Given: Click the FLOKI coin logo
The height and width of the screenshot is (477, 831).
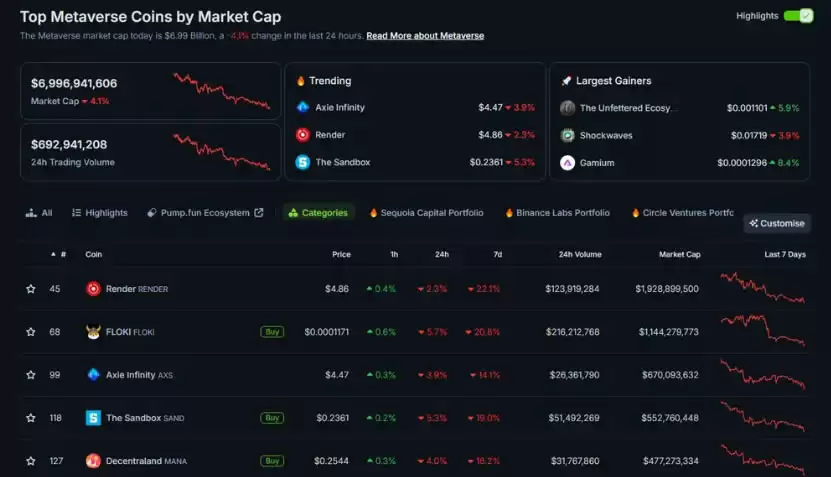Looking at the screenshot, I should coord(93,332).
